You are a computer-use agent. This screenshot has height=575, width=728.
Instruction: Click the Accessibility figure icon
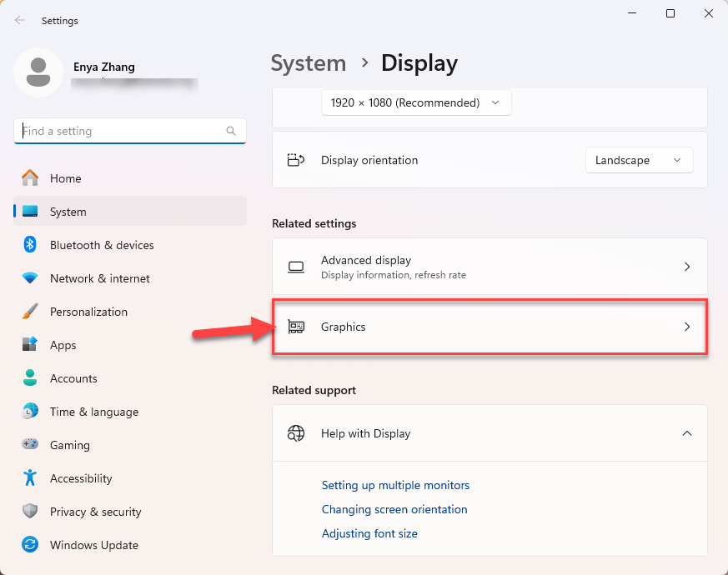point(30,478)
